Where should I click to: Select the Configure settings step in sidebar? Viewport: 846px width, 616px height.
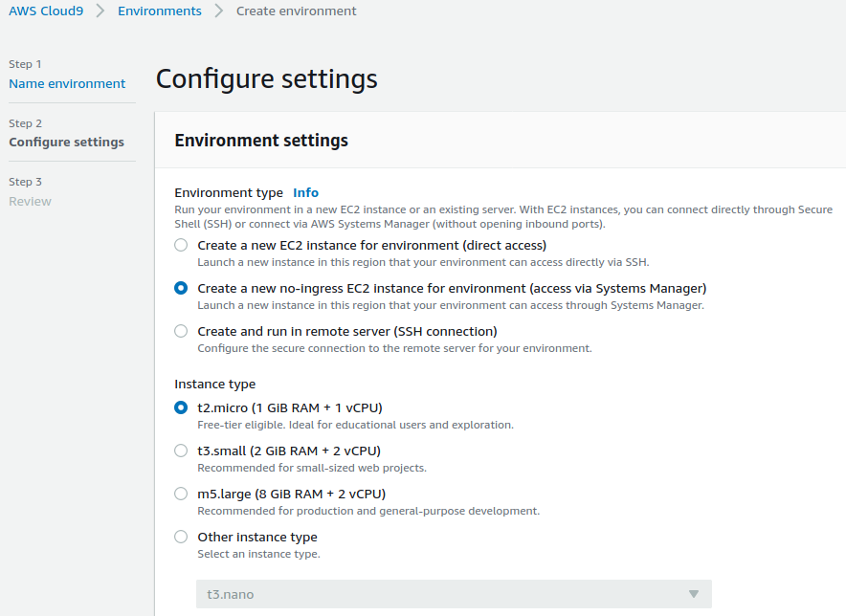[x=66, y=142]
